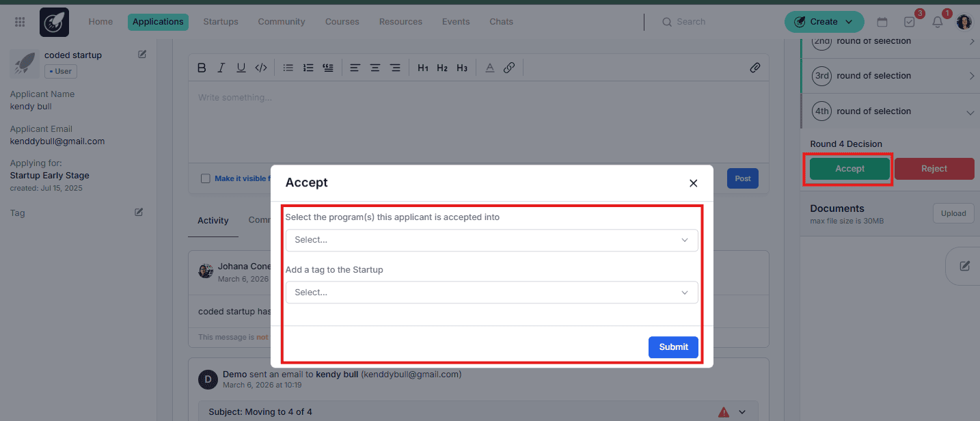
Task: Click the code block icon
Action: [260, 68]
